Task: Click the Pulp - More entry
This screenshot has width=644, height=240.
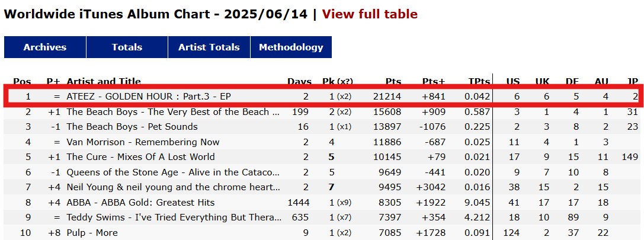Action: [92, 233]
